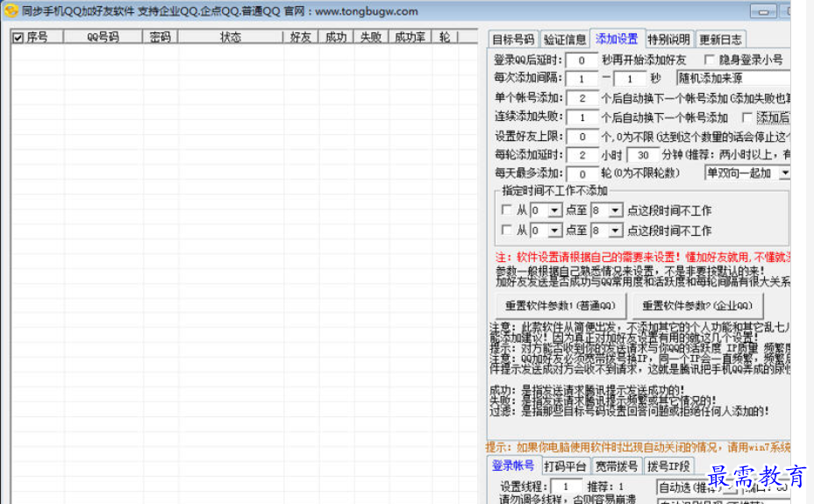This screenshot has height=504, width=814.
Task: Click the 每轮添加延时 minutes field showing 30
Action: pos(643,155)
